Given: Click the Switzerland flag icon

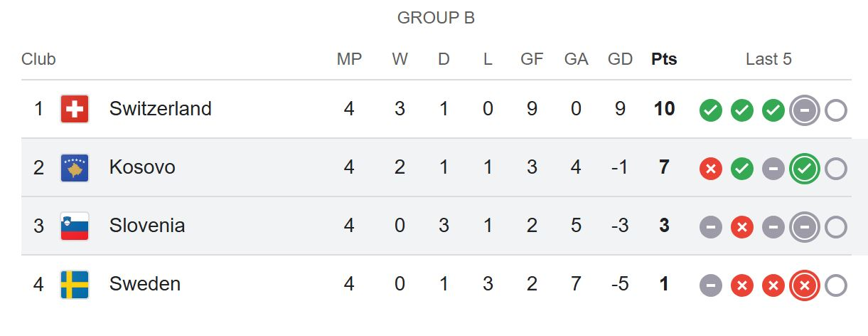Looking at the screenshot, I should click(75, 110).
